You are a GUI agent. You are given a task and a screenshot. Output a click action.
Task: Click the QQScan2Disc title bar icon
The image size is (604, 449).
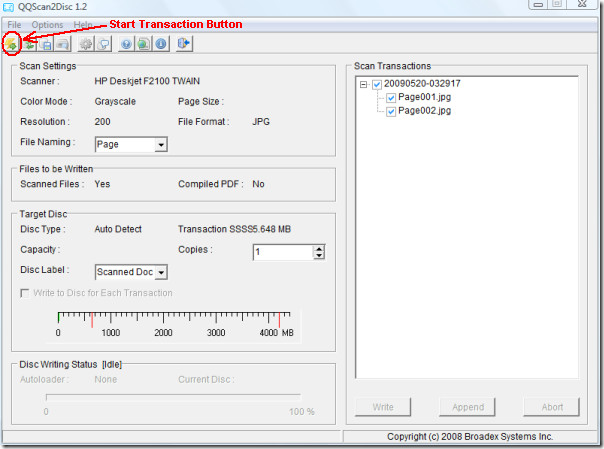[8, 7]
